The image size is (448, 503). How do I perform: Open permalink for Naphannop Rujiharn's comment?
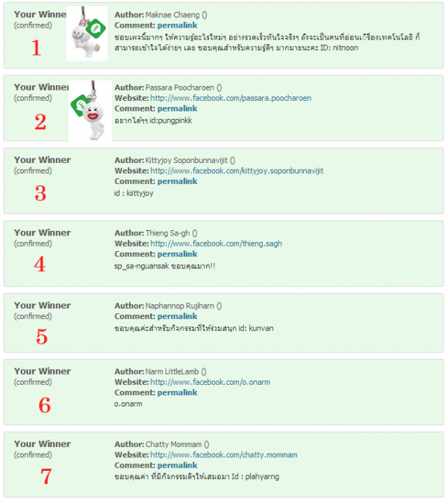[x=178, y=316]
